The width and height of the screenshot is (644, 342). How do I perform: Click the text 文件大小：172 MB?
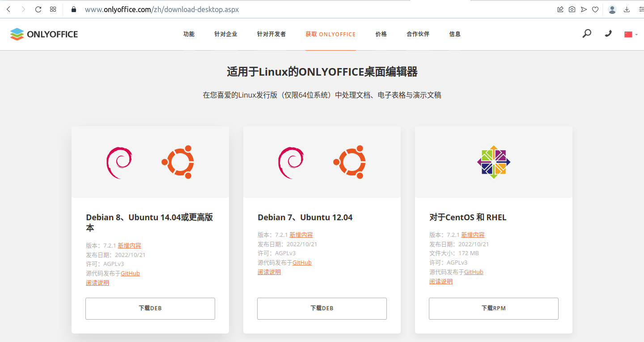coord(454,253)
